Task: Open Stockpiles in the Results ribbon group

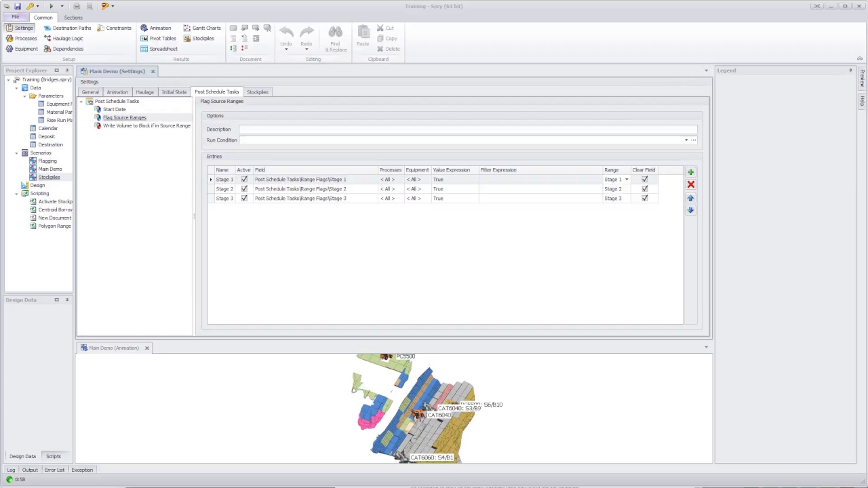Action: click(199, 39)
